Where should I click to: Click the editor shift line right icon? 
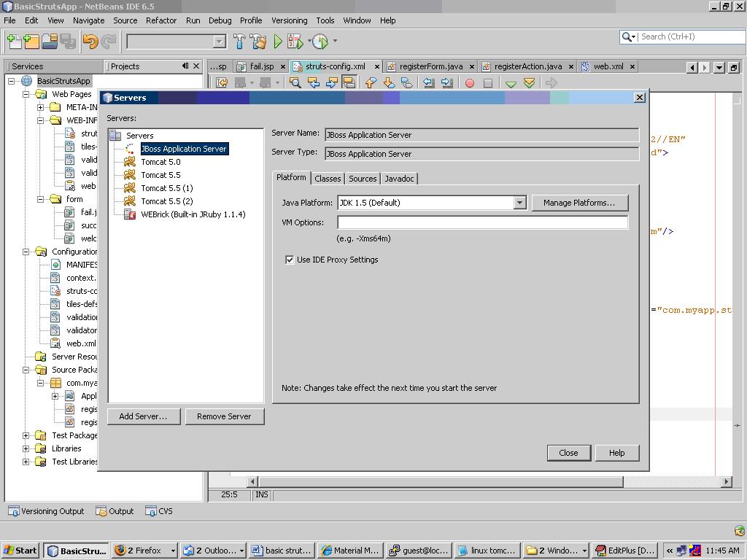tap(447, 83)
